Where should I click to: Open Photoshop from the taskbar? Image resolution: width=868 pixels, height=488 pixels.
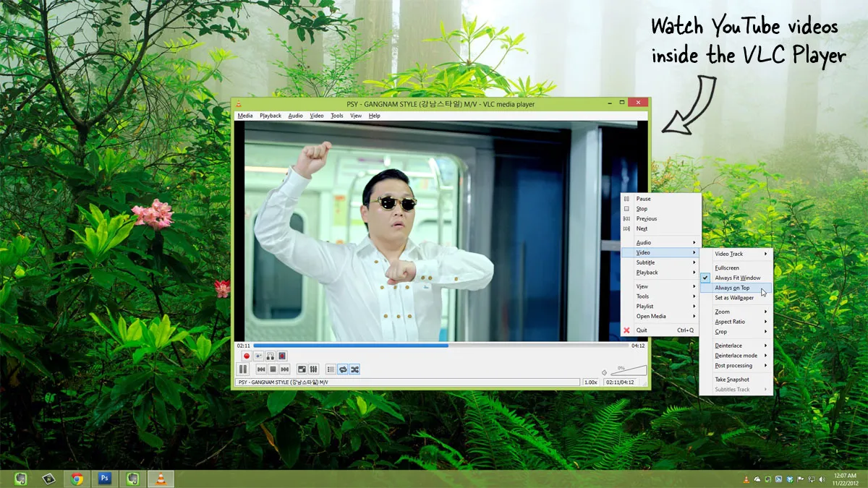click(104, 478)
